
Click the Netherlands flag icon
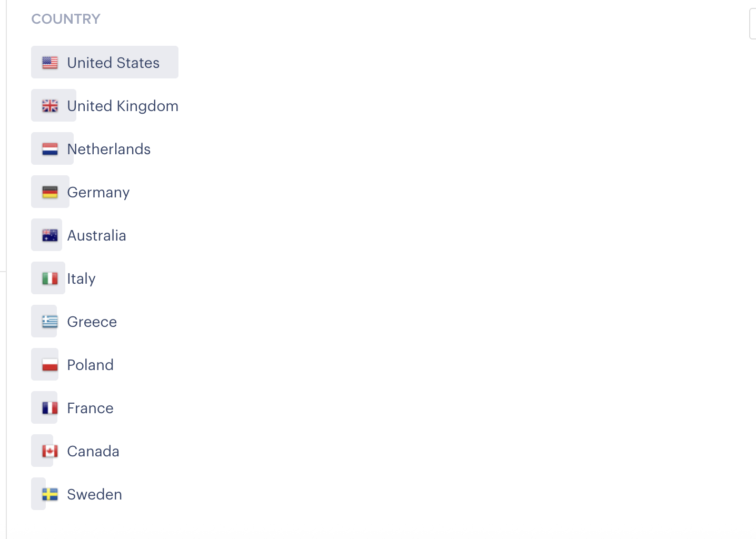(x=50, y=149)
